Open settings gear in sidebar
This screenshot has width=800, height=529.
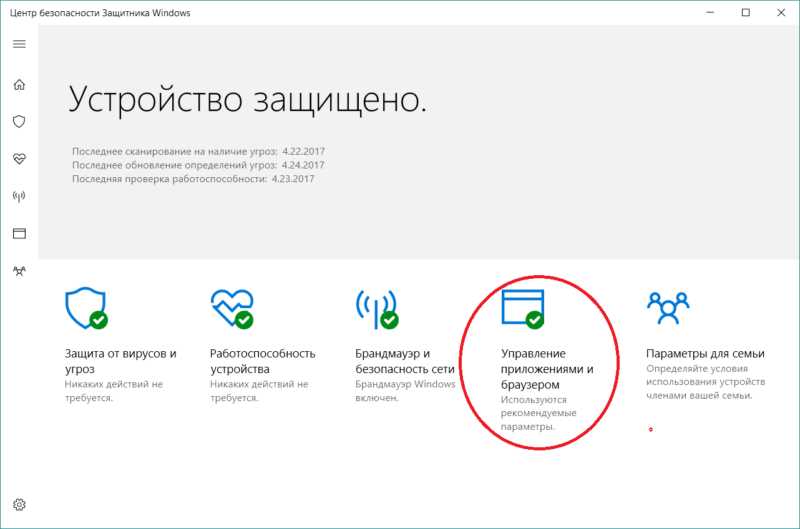point(19,505)
